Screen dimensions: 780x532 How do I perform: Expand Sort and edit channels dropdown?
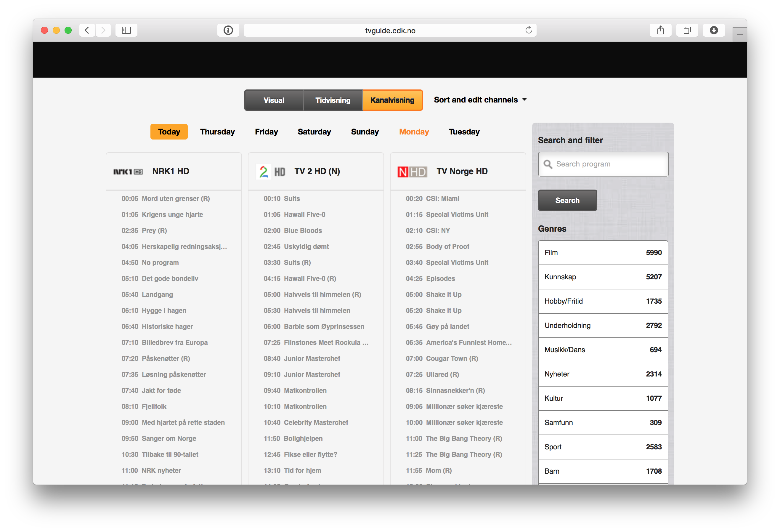(x=480, y=100)
